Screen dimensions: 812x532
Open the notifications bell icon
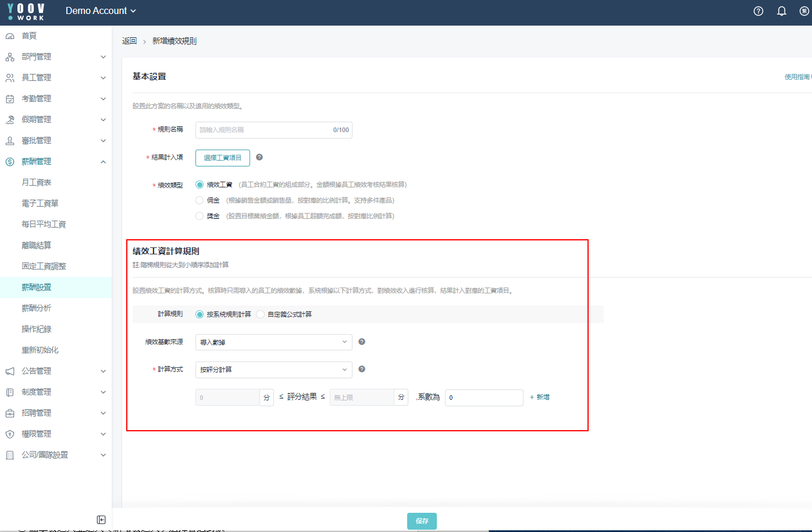[782, 11]
